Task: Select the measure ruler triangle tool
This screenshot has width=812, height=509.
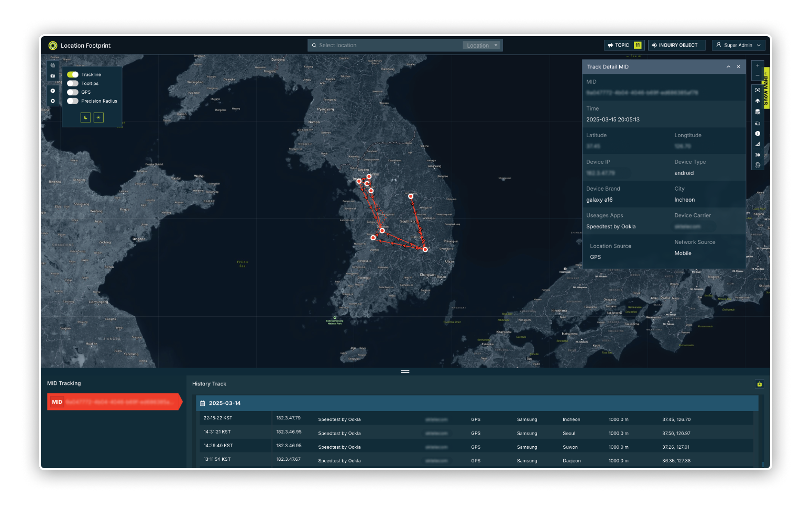Action: point(758,144)
